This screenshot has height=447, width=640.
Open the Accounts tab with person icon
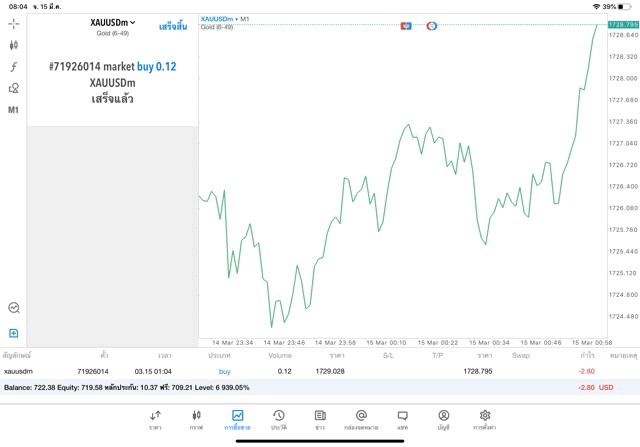pyautogui.click(x=444, y=420)
